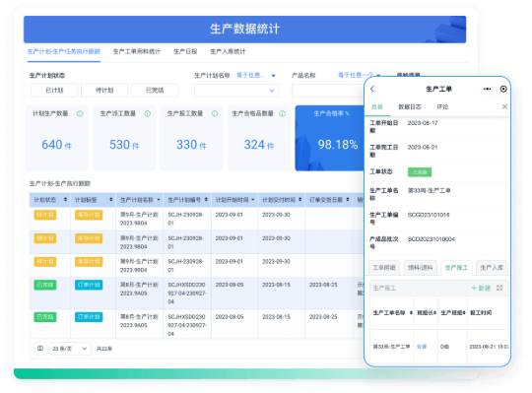Sort 生产工单名称 column in 生产报工 subtable

tap(411, 312)
